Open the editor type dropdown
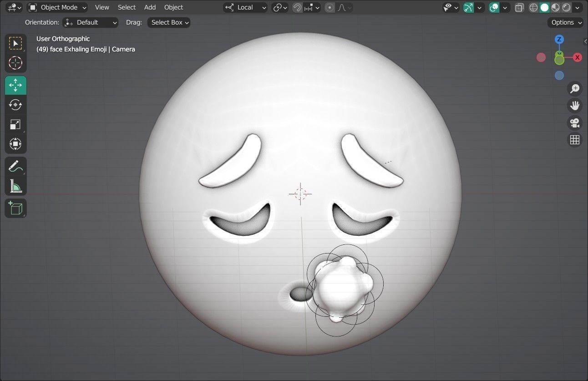This screenshot has height=381, width=588. click(x=15, y=7)
